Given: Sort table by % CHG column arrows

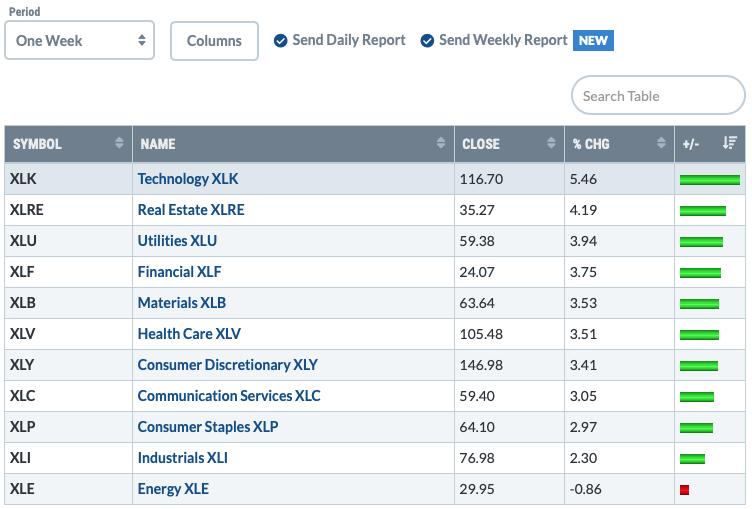Looking at the screenshot, I should click(x=661, y=143).
